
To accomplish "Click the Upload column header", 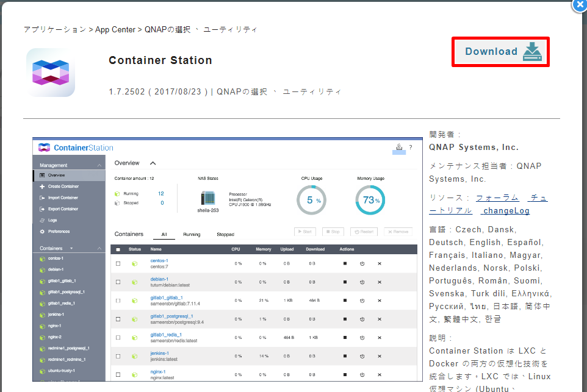I will tap(287, 249).
